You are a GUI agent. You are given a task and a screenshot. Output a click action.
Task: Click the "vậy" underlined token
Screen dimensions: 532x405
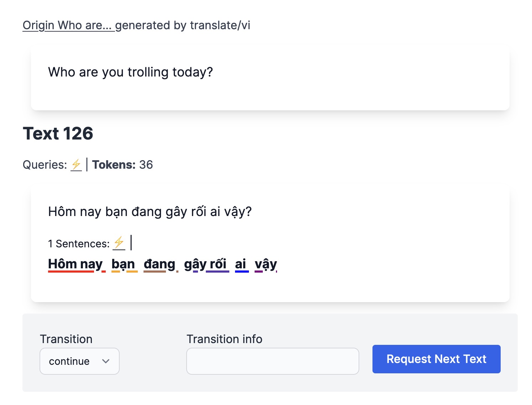click(x=266, y=264)
